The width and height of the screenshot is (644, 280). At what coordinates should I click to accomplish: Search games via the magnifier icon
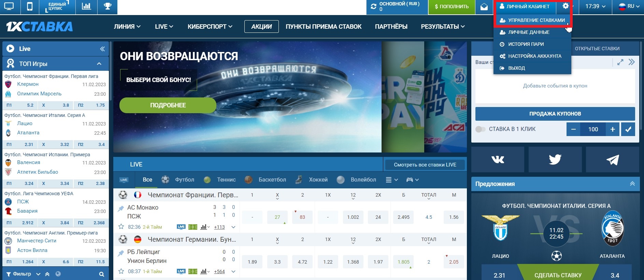point(101,274)
